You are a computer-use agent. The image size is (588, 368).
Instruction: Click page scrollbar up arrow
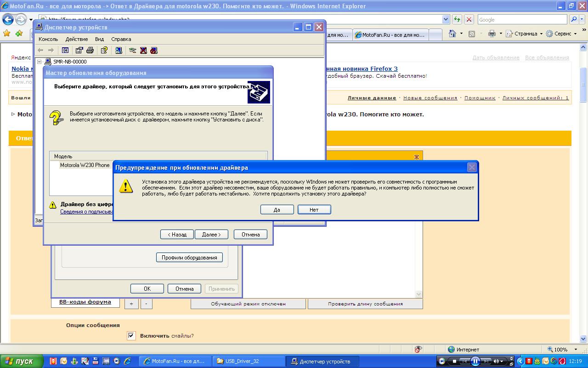pos(584,47)
